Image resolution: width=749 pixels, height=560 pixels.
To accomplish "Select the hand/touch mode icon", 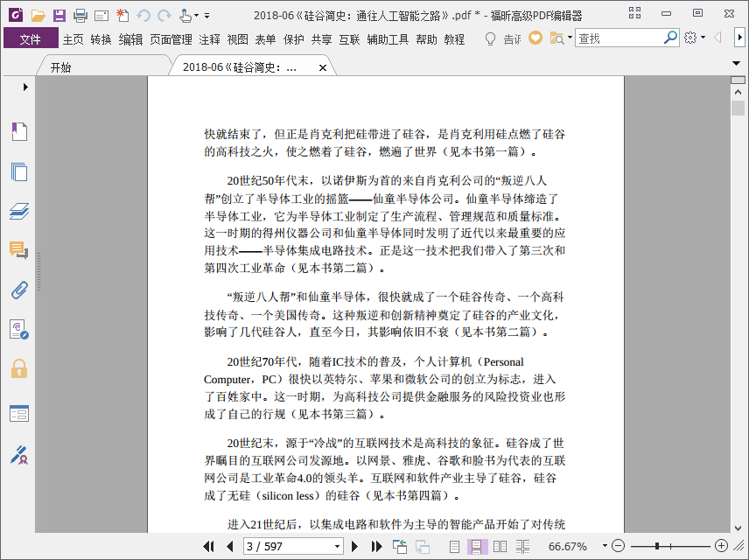I will pyautogui.click(x=185, y=15).
